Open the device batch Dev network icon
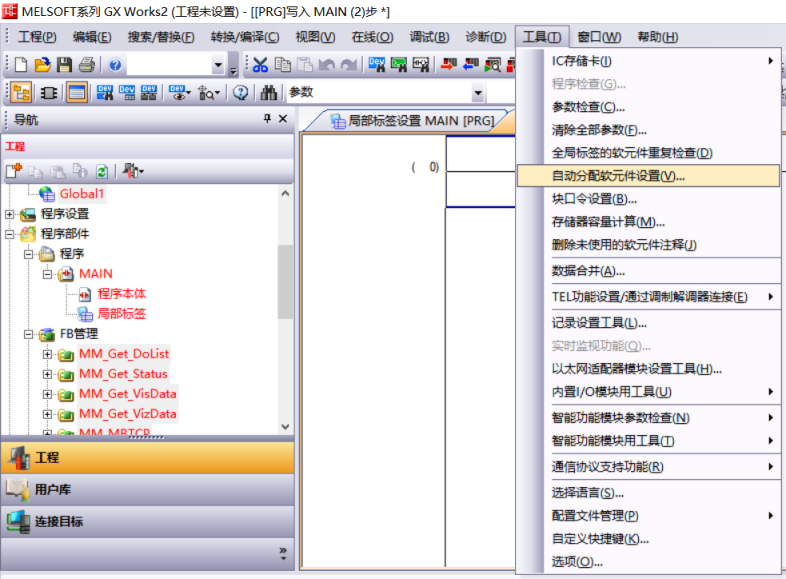Viewport: 786px width, 579px height. 149,93
